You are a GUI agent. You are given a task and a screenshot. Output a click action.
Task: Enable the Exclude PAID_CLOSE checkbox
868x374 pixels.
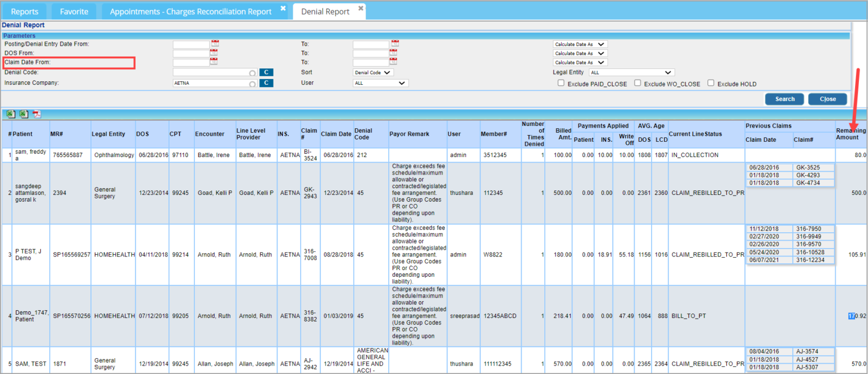coord(561,84)
